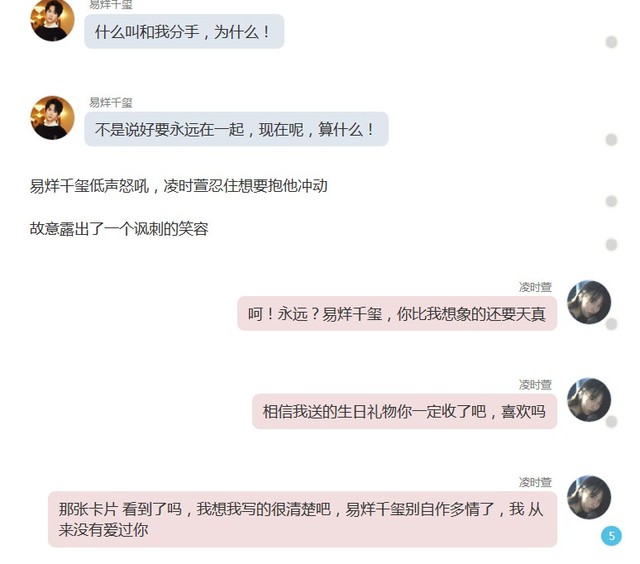The image size is (640, 564).
Task: Select the pink 呵！永远？易烊千玺 chat bubble
Action: (x=397, y=313)
